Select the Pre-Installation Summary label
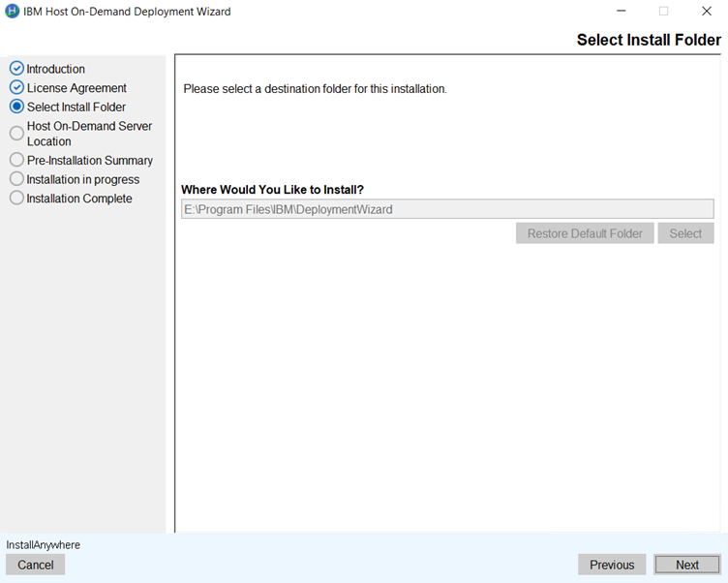 pyautogui.click(x=90, y=160)
